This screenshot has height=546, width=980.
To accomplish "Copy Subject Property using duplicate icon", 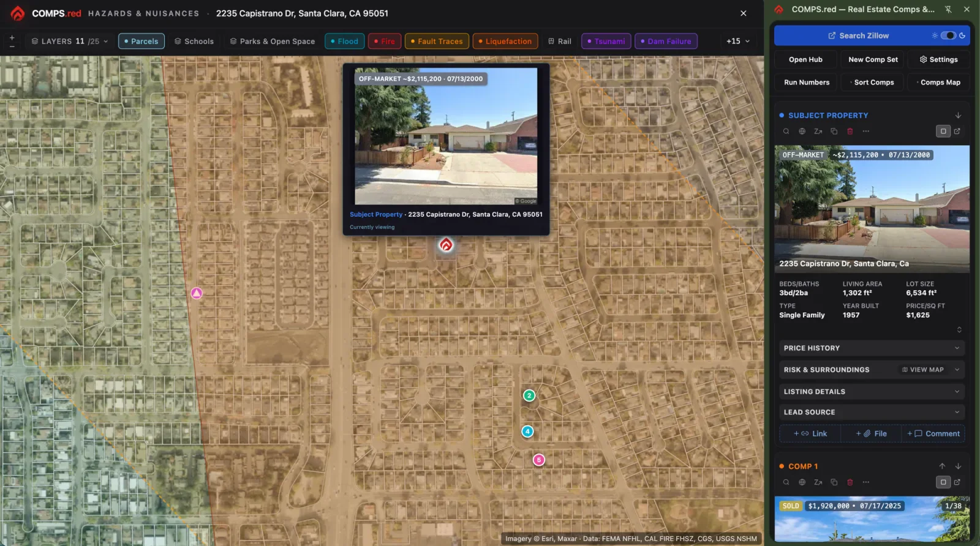I will [x=834, y=131].
